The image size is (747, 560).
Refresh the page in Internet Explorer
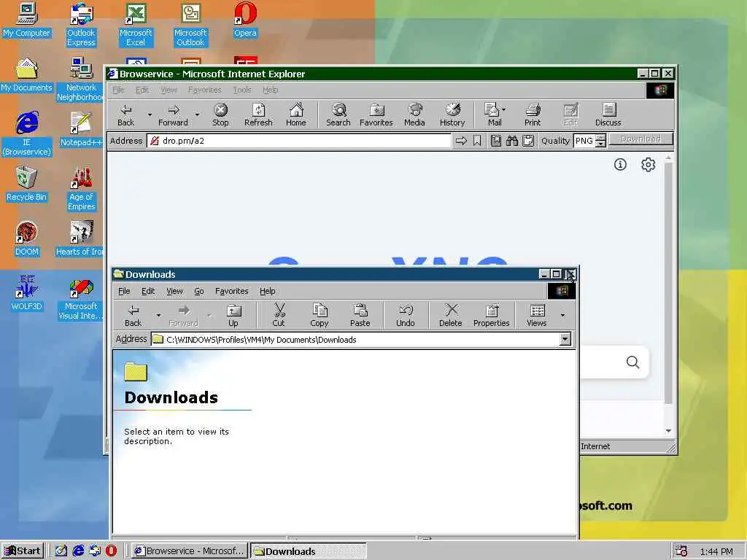pyautogui.click(x=258, y=115)
